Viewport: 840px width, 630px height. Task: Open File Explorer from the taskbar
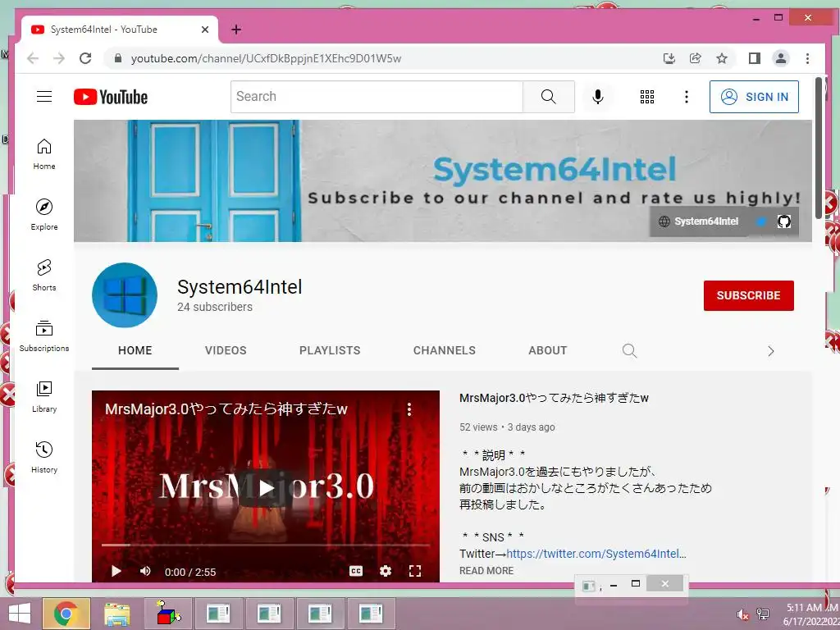click(x=116, y=614)
